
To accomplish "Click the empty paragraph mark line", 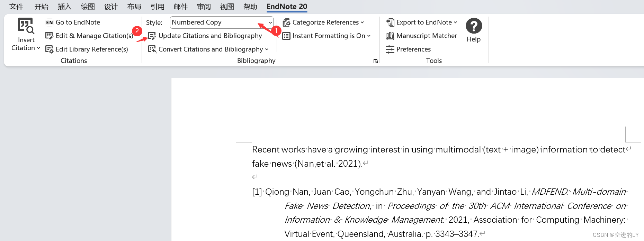I will coord(255,177).
